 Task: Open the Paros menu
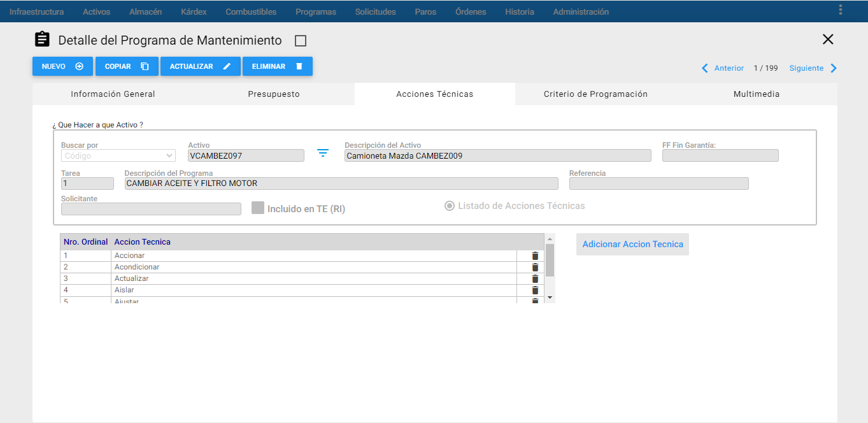click(x=425, y=11)
